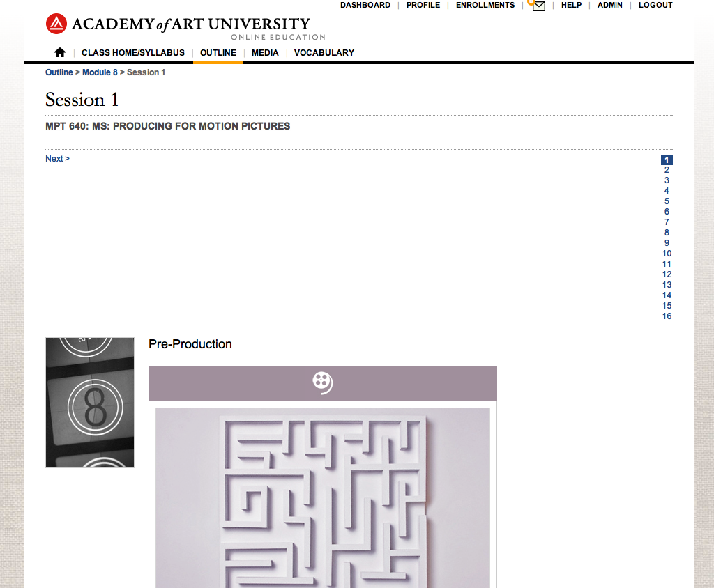Open Enrollments in the top menu
714x588 pixels.
(x=485, y=5)
